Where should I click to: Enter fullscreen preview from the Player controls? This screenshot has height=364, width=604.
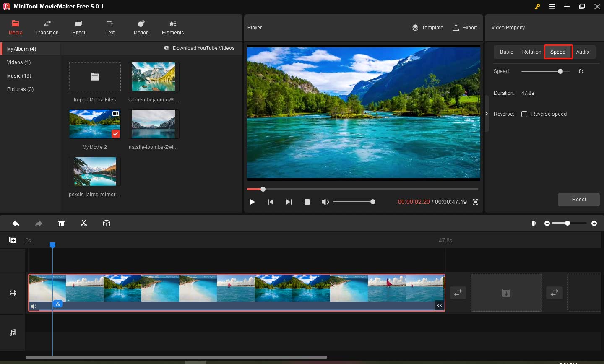[476, 202]
